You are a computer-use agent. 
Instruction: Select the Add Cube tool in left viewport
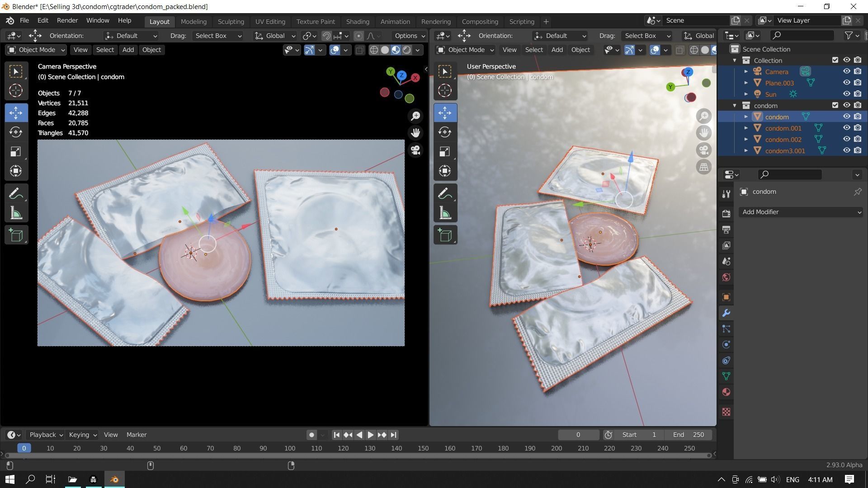16,235
